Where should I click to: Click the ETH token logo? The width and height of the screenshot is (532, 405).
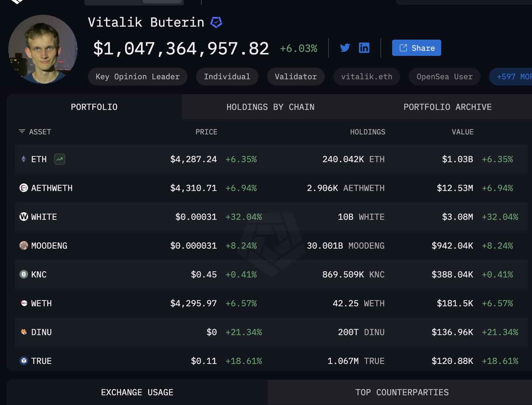point(24,159)
